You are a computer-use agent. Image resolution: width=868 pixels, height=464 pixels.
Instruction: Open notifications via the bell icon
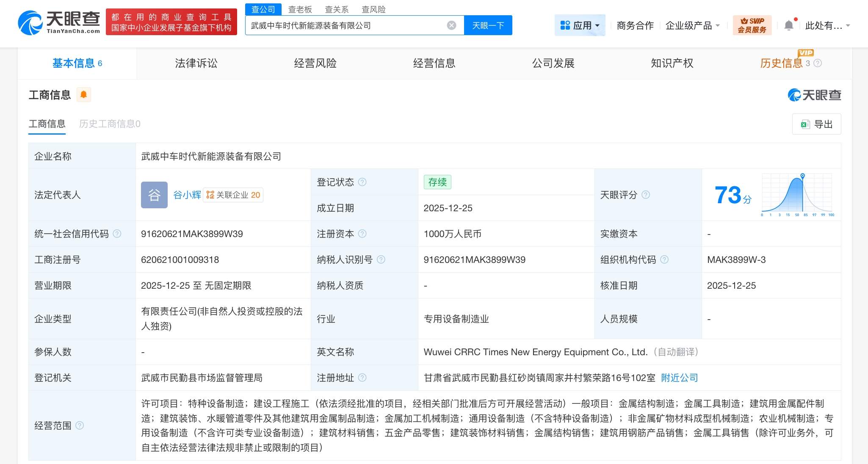coord(789,25)
